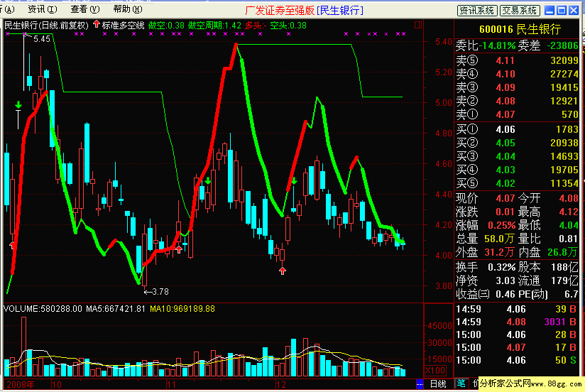Open the 资讯(I) menu
The height and width of the screenshot is (392, 585).
pos(43,9)
